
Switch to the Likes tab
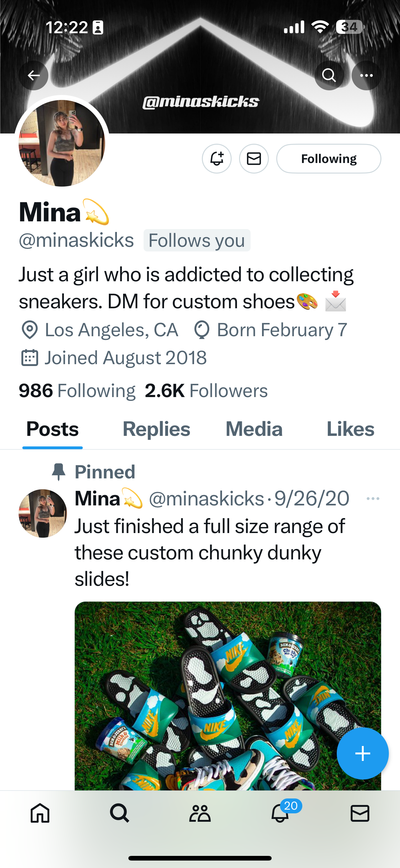(x=350, y=429)
